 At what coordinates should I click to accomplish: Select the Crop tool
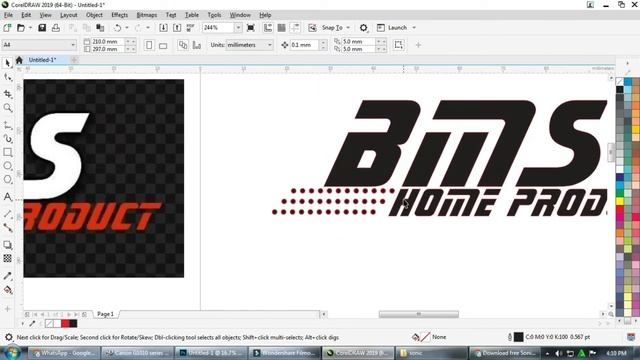[7, 93]
